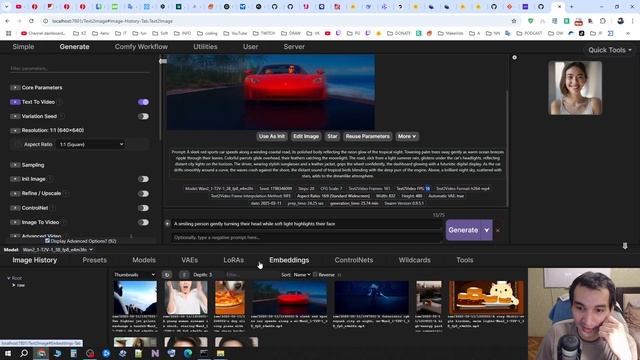Enable the ControlNet toggle

(x=143, y=208)
